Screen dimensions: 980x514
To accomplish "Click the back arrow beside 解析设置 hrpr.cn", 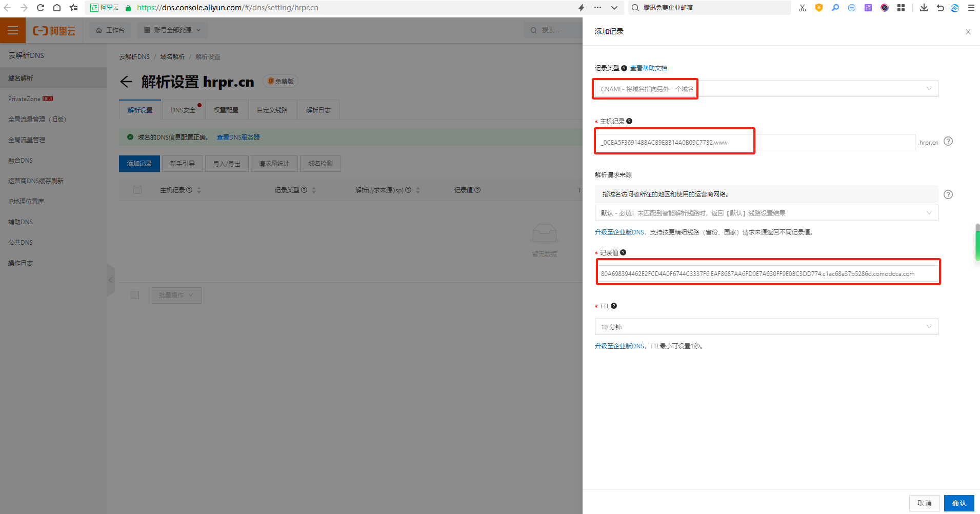I will [x=126, y=82].
